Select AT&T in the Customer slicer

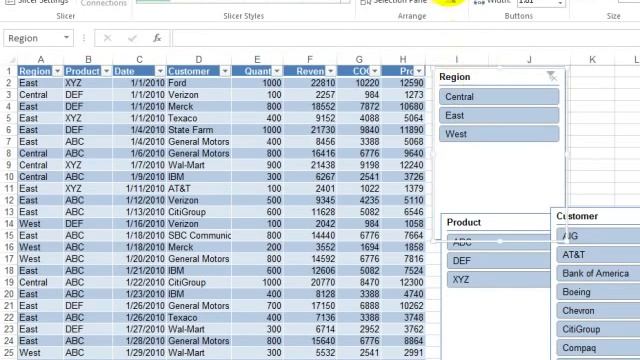click(598, 255)
